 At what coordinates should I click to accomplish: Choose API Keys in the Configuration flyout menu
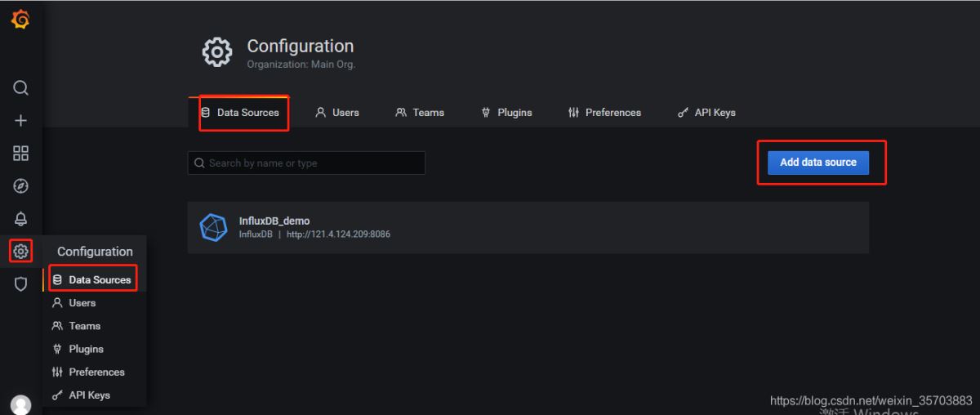point(88,395)
